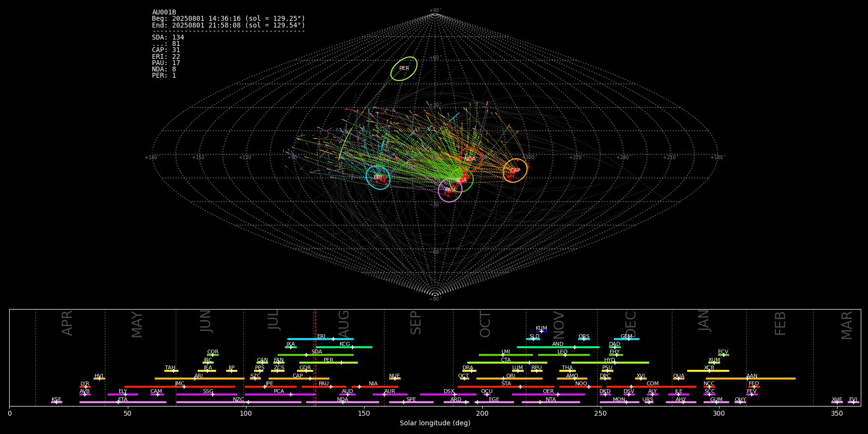The height and width of the screenshot is (434, 868).
Task: Click the CTA shower label in timeline
Action: point(506,360)
